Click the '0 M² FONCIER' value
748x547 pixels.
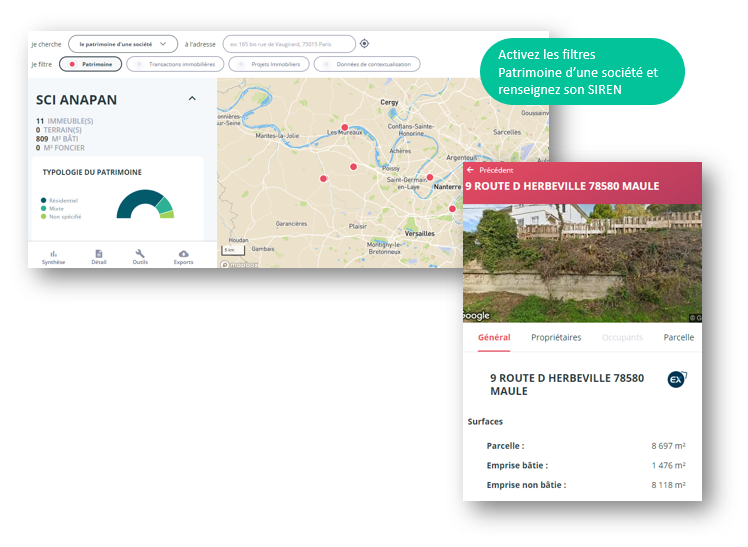click(x=61, y=148)
